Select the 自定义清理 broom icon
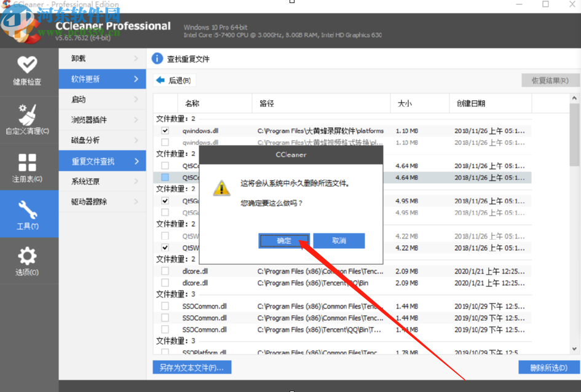The image size is (581, 392). pyautogui.click(x=28, y=114)
